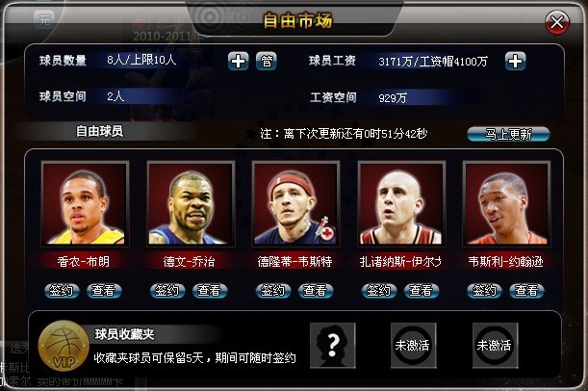The height and width of the screenshot is (391, 588).
Task: Sign 德文-乔治 with 签约 button
Action: (167, 291)
